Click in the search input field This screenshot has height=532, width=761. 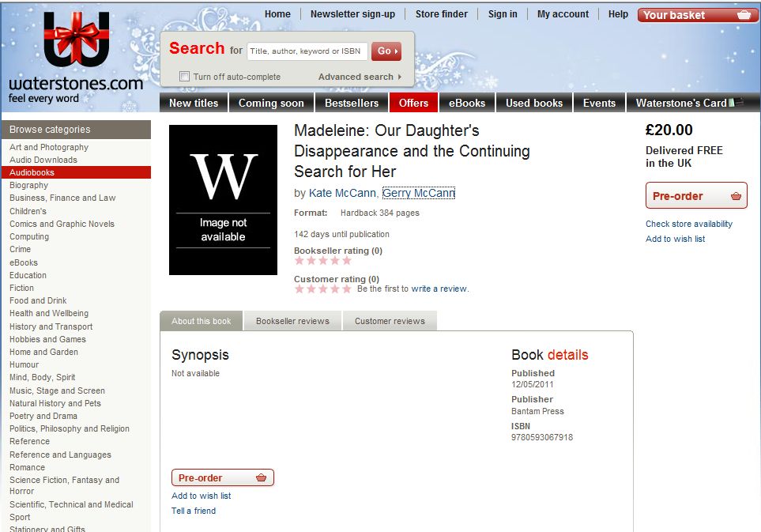[307, 51]
